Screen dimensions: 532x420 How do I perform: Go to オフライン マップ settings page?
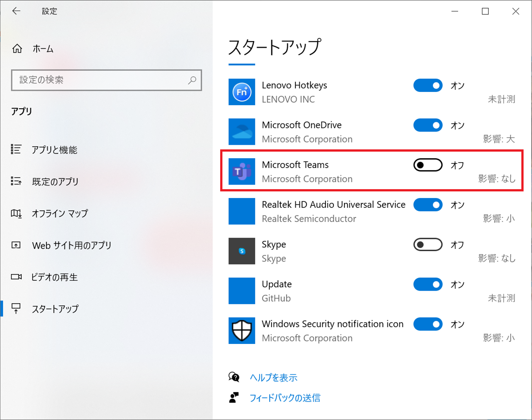pos(59,214)
